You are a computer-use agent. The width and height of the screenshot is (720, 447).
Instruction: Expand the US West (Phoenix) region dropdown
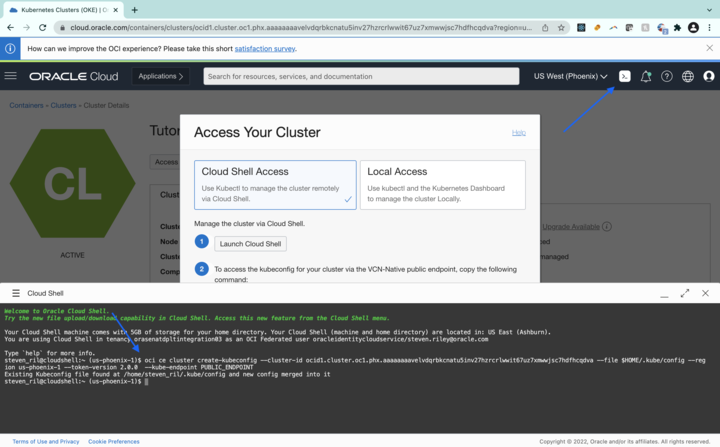click(570, 76)
